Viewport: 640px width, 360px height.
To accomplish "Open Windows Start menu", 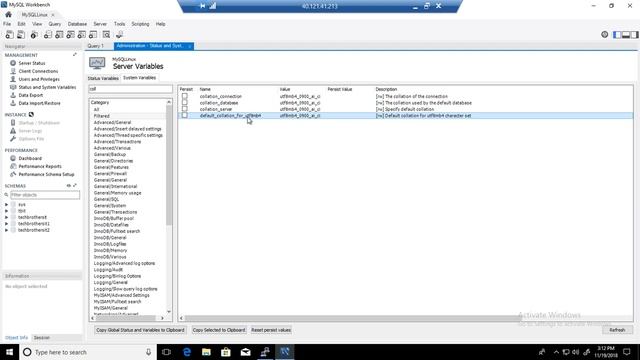I will coord(9,352).
